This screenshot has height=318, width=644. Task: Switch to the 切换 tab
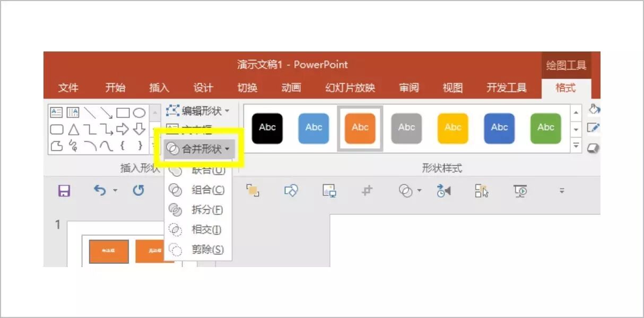[247, 88]
